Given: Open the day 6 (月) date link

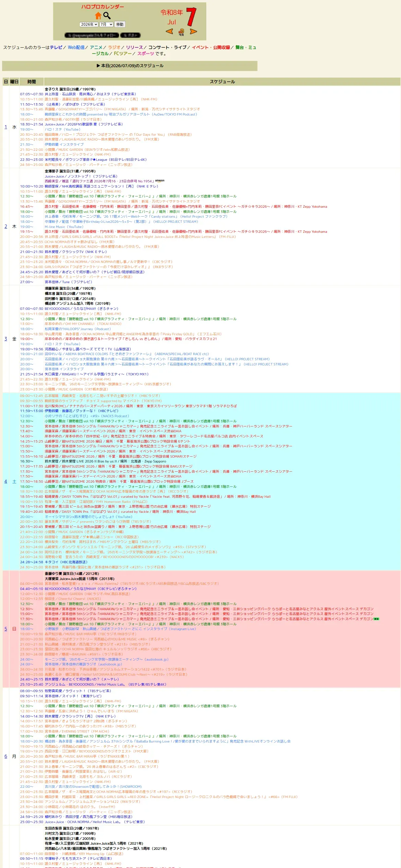Looking at the screenshot, I should tap(5, 756).
